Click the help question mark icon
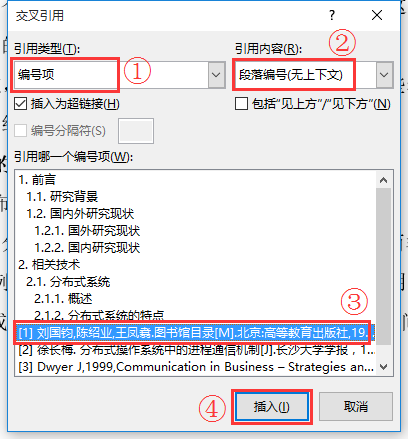Viewport: 408px width, 439px height. tap(332, 15)
